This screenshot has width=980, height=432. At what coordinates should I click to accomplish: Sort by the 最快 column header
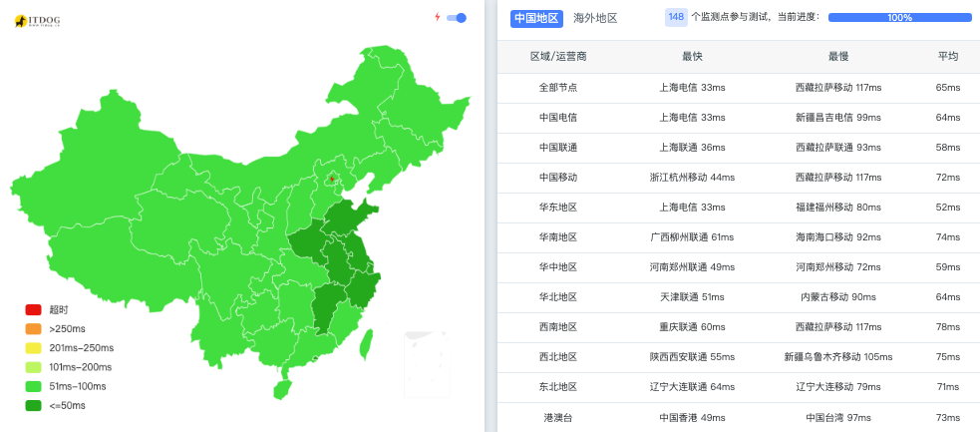pos(692,57)
